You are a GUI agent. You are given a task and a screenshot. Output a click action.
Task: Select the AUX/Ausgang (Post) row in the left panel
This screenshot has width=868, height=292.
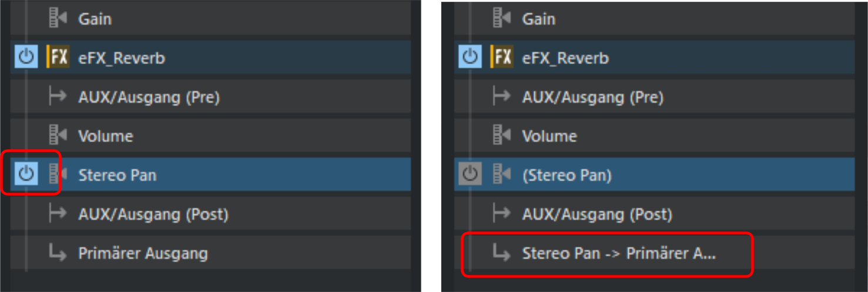153,214
